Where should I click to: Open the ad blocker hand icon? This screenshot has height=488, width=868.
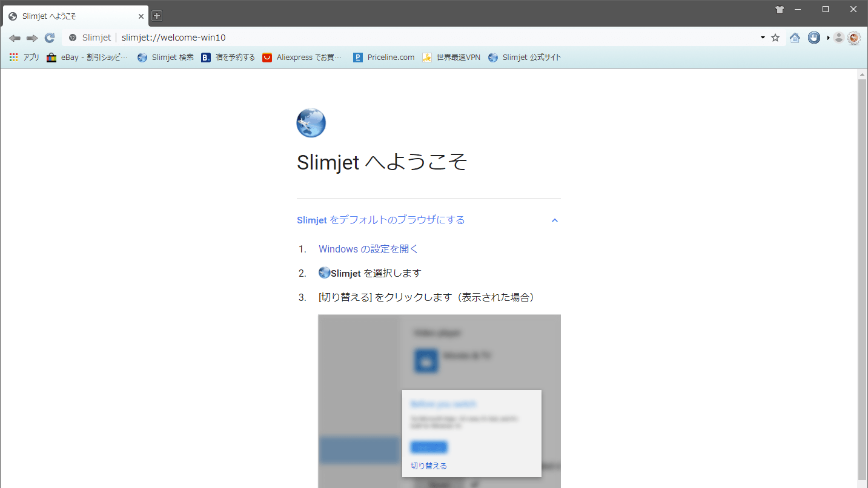[814, 38]
